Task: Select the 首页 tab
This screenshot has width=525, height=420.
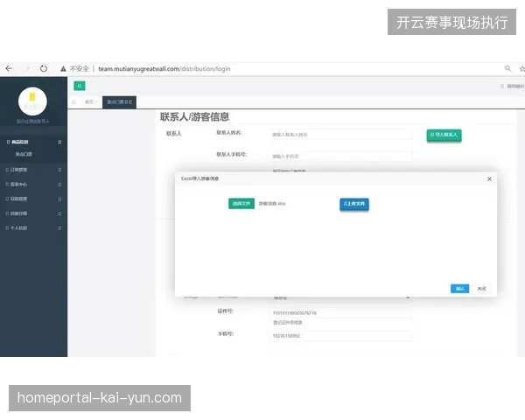Action: pyautogui.click(x=91, y=102)
